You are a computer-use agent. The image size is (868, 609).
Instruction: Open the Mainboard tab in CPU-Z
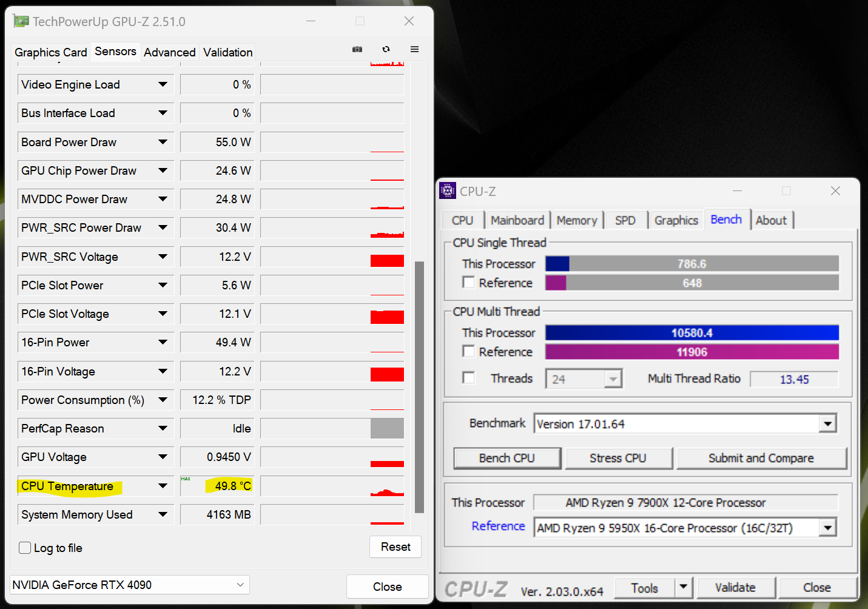point(517,220)
